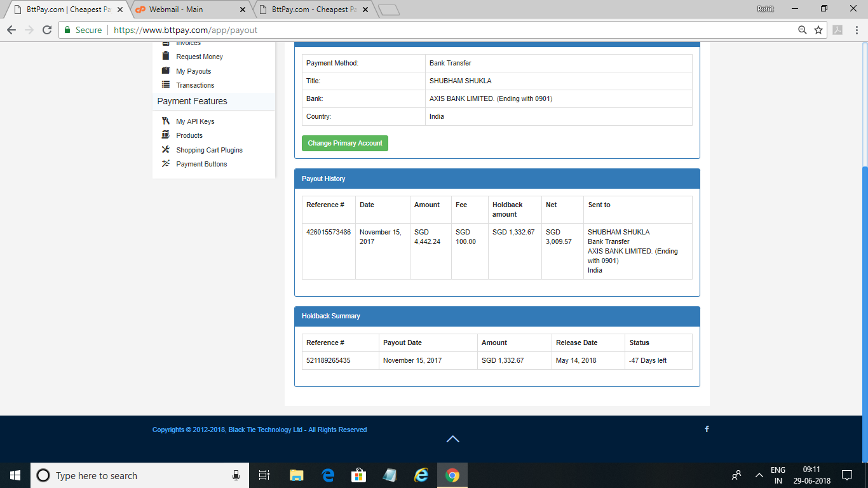Click the My Payouts folder icon
The image size is (868, 488).
tap(165, 71)
